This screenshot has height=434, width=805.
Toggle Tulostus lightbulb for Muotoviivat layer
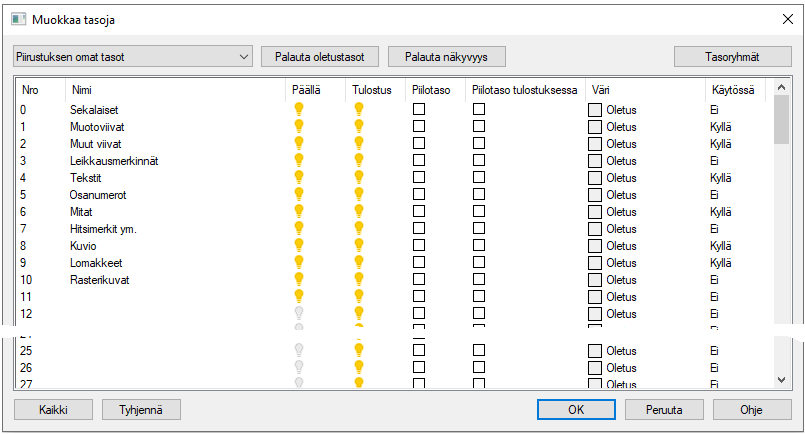[x=359, y=126]
